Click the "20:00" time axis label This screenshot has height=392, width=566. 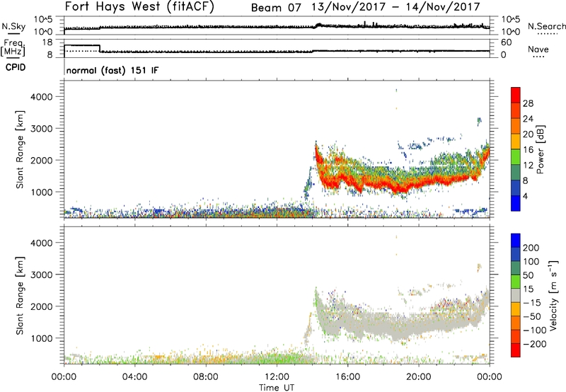(419, 377)
